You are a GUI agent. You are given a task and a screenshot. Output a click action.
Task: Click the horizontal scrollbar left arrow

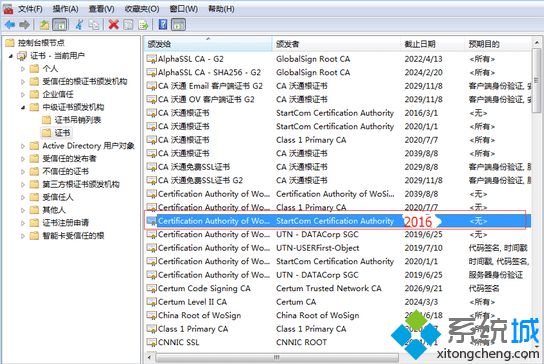pos(149,357)
